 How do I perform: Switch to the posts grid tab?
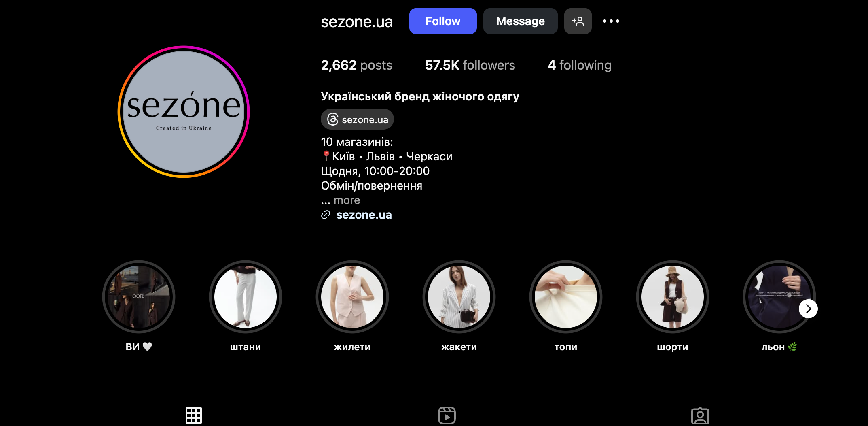coord(194,415)
